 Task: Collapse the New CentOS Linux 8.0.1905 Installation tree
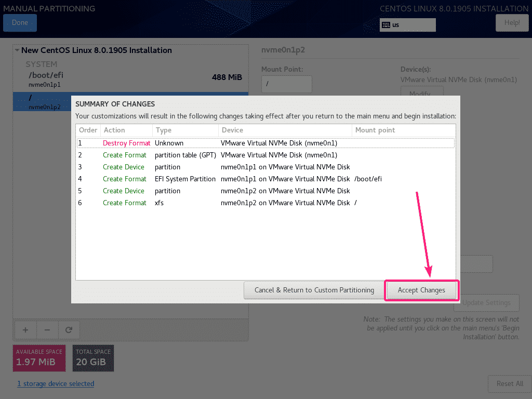pos(17,50)
